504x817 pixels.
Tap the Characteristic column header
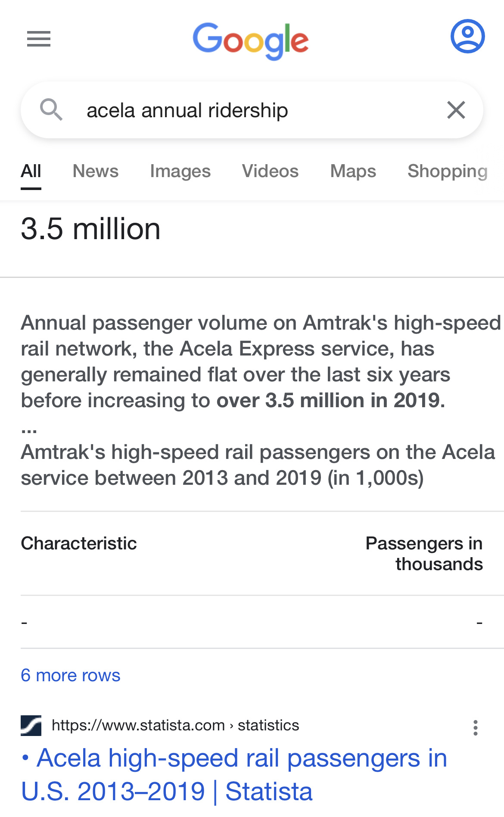pyautogui.click(x=79, y=543)
